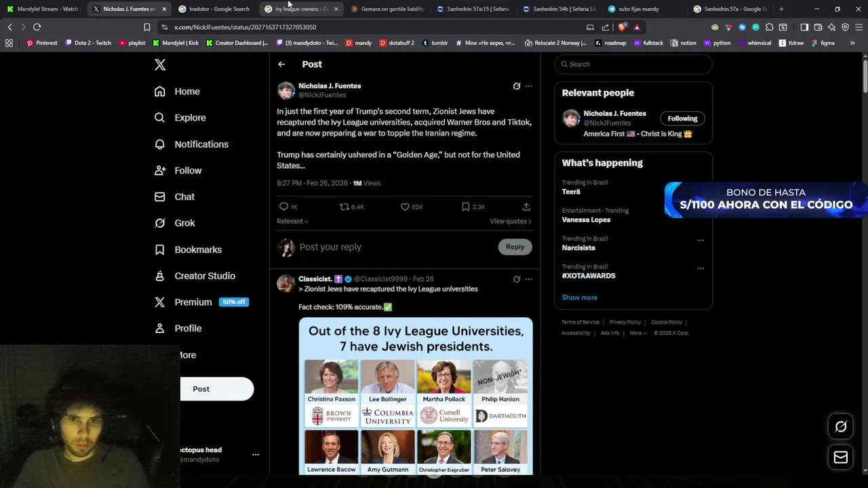Click the page vertical scrollbar
868x488 pixels.
coord(865,78)
